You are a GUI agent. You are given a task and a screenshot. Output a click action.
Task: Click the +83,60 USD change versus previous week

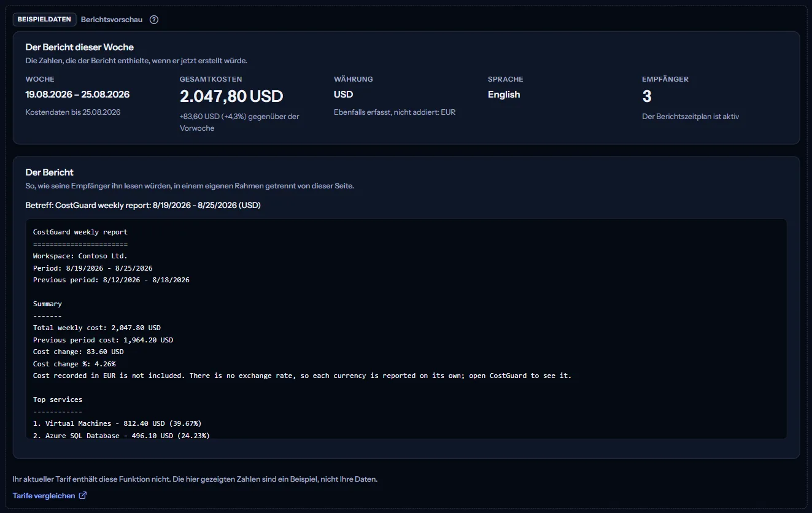point(239,122)
